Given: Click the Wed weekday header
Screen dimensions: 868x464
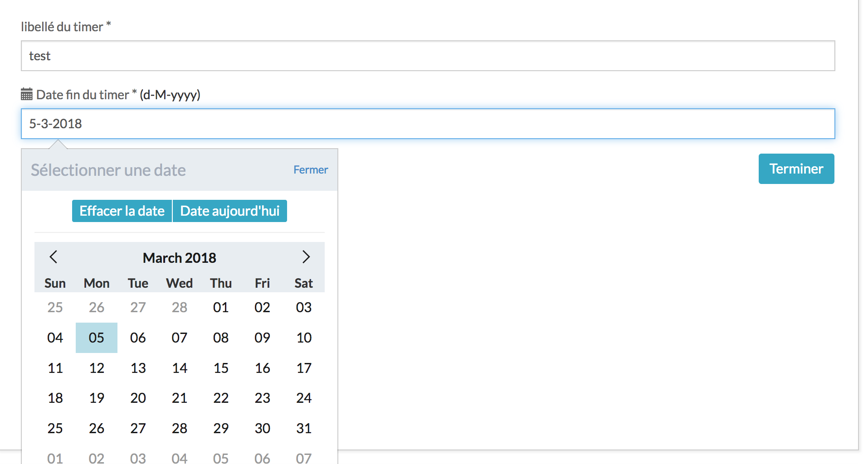Looking at the screenshot, I should point(180,283).
